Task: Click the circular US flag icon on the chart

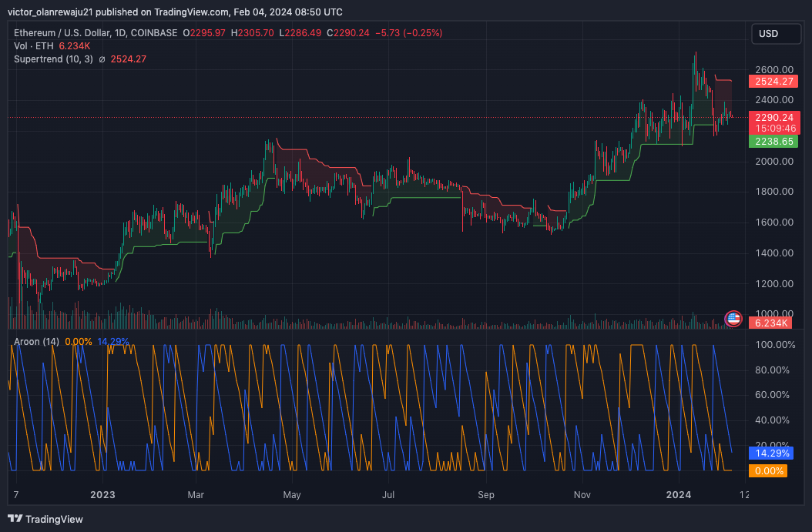Action: click(x=733, y=319)
